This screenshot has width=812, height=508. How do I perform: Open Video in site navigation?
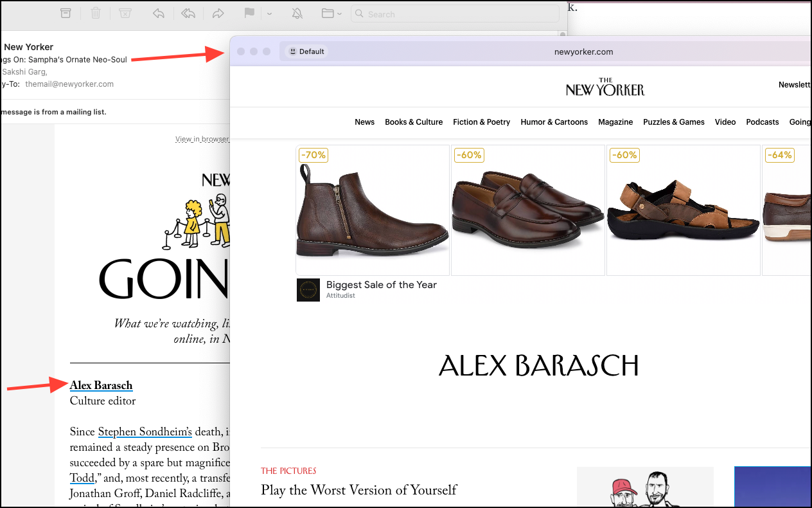coord(725,122)
